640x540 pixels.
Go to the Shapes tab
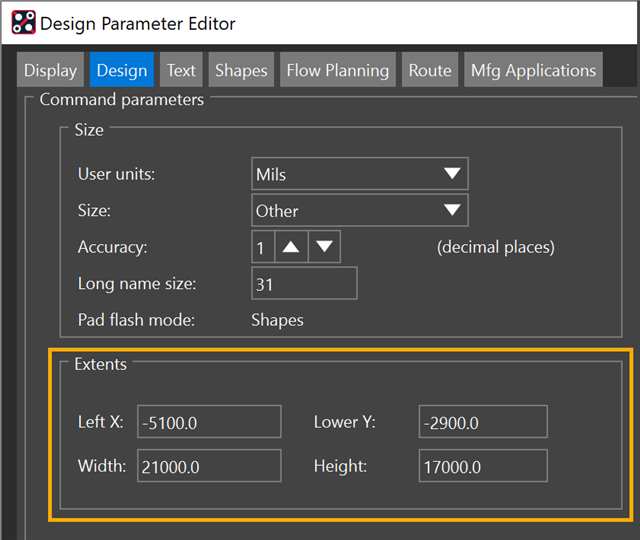coord(241,70)
